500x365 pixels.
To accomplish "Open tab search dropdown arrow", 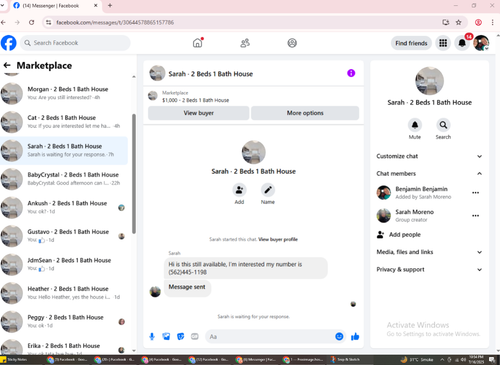I will [x=3, y=5].
